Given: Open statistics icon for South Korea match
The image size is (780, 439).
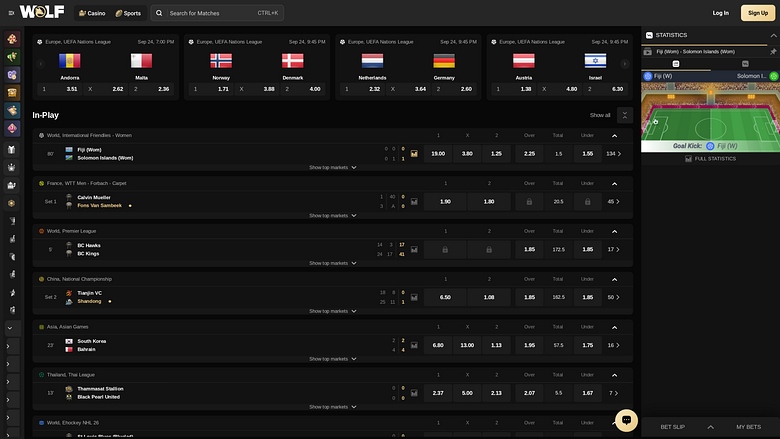Looking at the screenshot, I should 414,345.
